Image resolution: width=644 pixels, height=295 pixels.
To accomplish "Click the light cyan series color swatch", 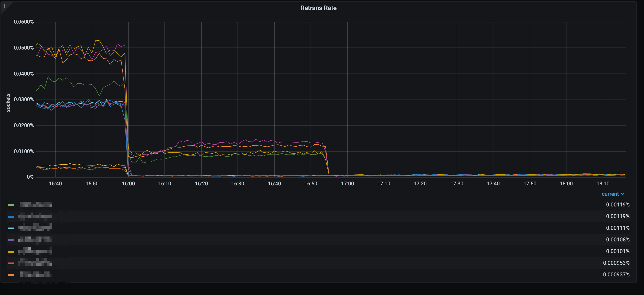I will pyautogui.click(x=11, y=228).
